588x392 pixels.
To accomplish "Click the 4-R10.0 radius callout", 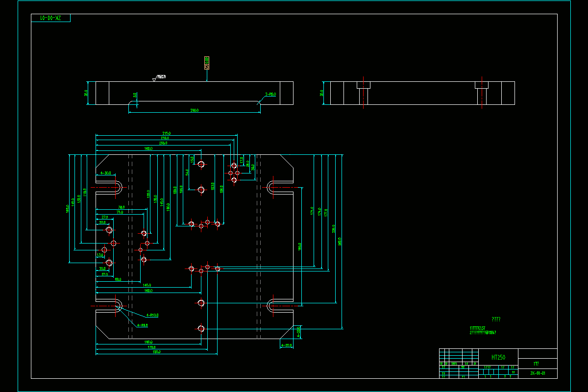I will click(x=152, y=315).
